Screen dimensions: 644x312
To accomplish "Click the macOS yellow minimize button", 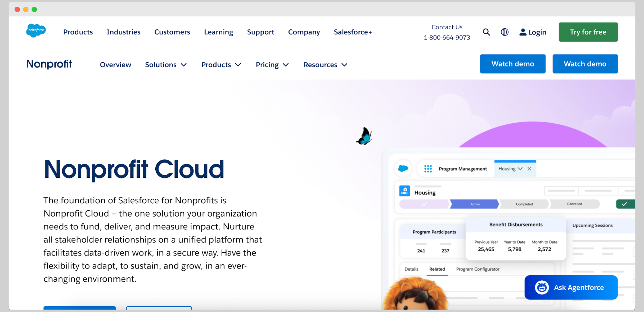I will coord(26,9).
